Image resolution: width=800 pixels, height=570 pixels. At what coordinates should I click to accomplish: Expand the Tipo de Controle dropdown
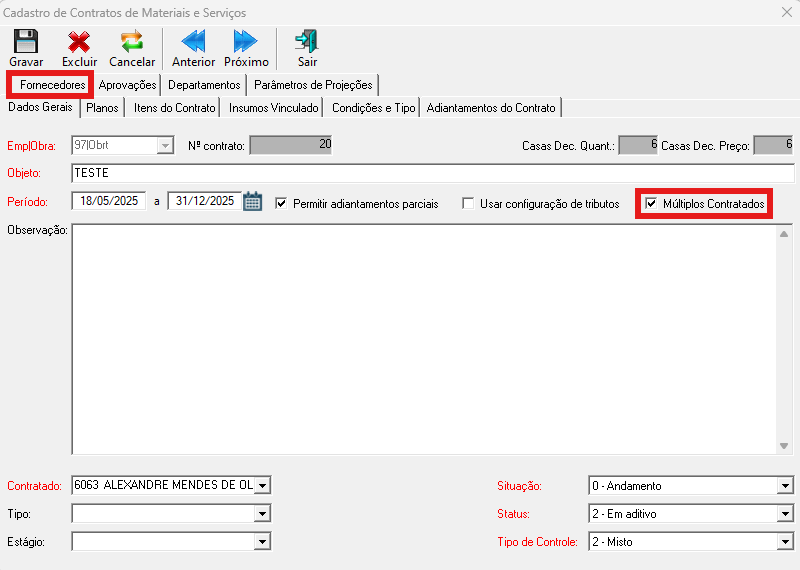784,542
